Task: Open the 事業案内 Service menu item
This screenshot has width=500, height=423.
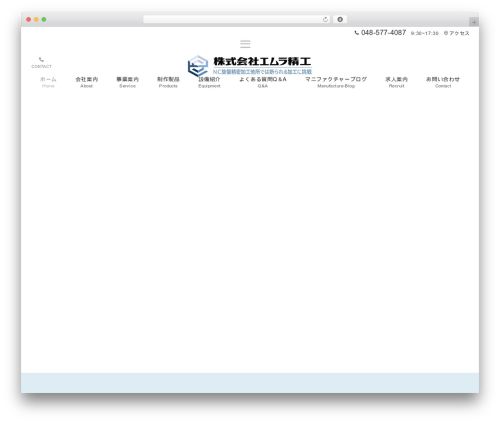Action: click(127, 82)
